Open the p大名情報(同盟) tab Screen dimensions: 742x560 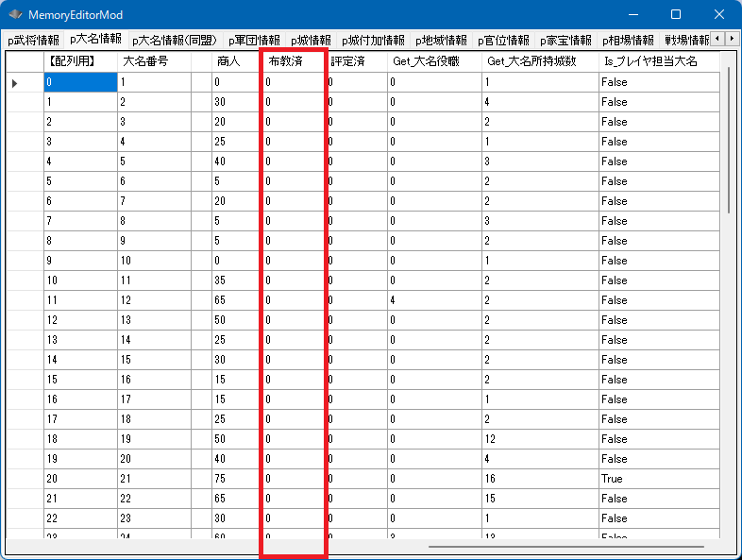(x=175, y=40)
